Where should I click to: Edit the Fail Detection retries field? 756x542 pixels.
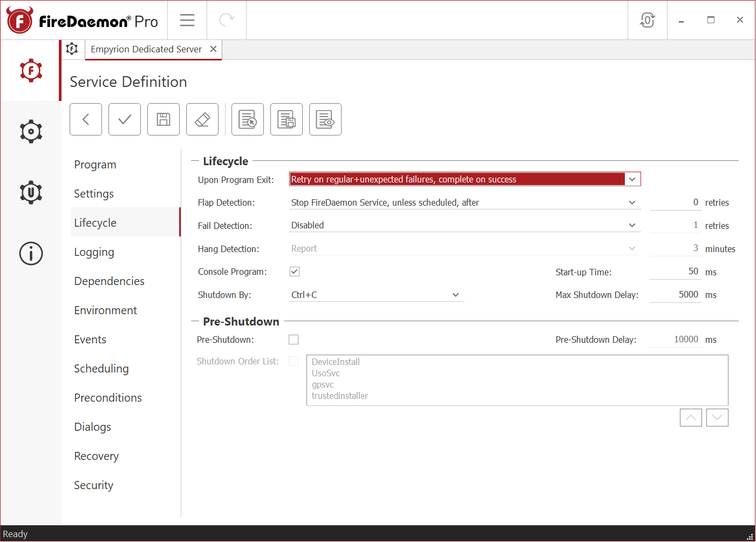pyautogui.click(x=676, y=225)
